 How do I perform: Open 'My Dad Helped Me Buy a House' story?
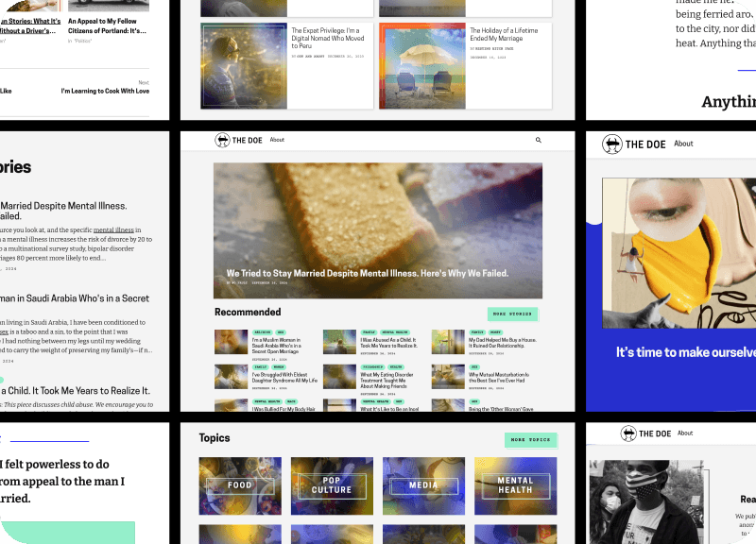point(503,343)
